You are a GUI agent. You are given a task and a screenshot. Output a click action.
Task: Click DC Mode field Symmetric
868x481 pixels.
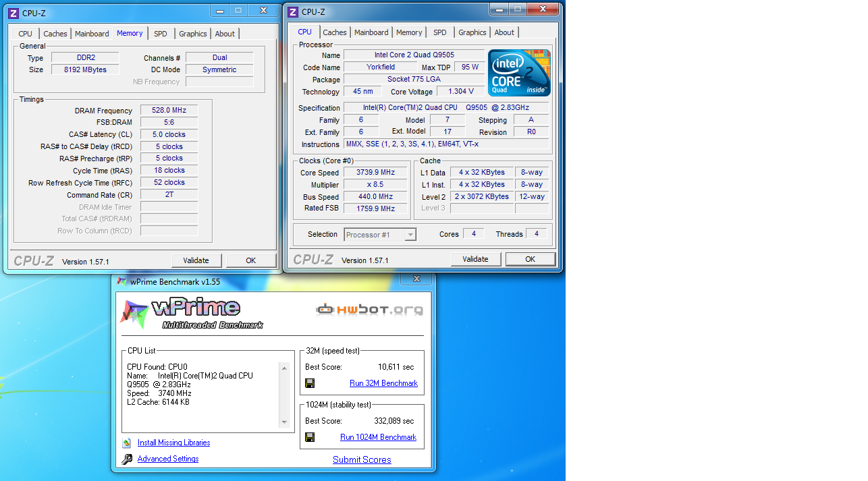(219, 69)
